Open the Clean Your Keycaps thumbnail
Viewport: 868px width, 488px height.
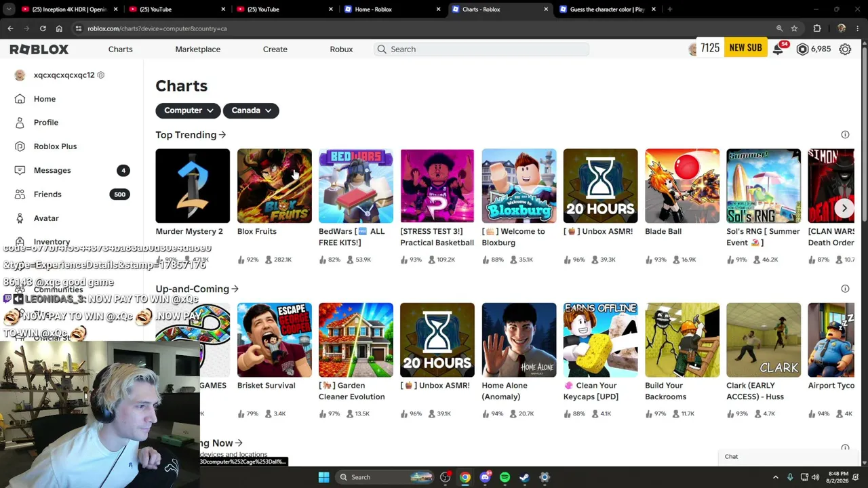pos(600,340)
